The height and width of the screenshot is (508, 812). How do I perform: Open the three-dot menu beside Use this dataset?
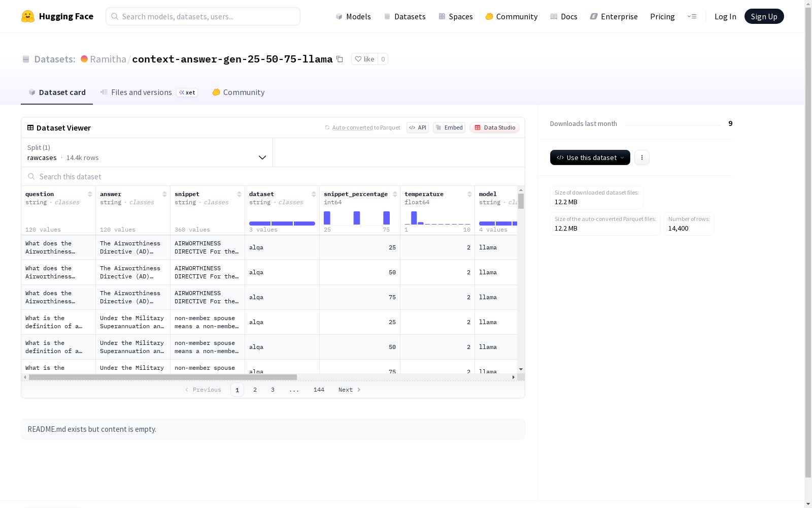[642, 157]
